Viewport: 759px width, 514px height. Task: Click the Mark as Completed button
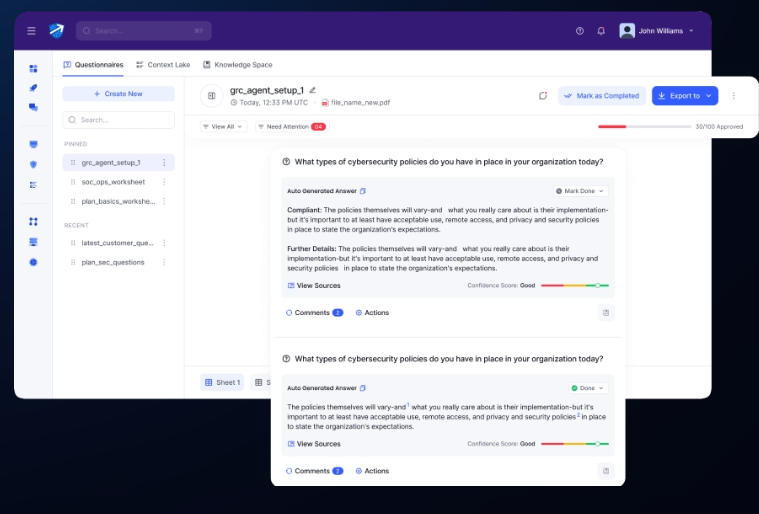[x=601, y=96]
